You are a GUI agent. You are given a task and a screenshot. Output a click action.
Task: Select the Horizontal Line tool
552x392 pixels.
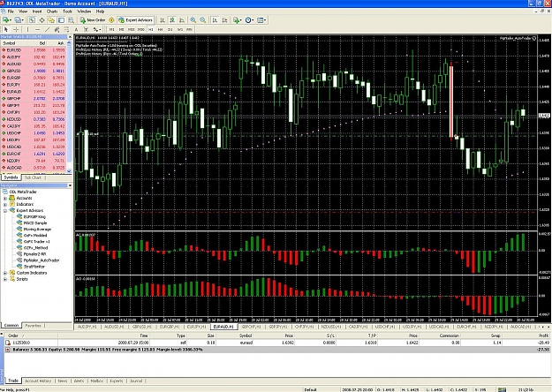click(37, 29)
